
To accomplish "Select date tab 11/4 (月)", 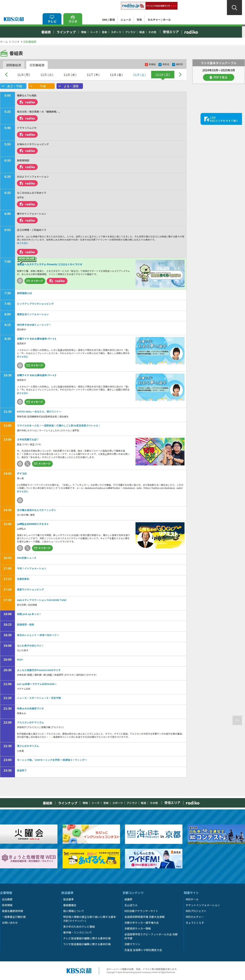I will [24, 75].
